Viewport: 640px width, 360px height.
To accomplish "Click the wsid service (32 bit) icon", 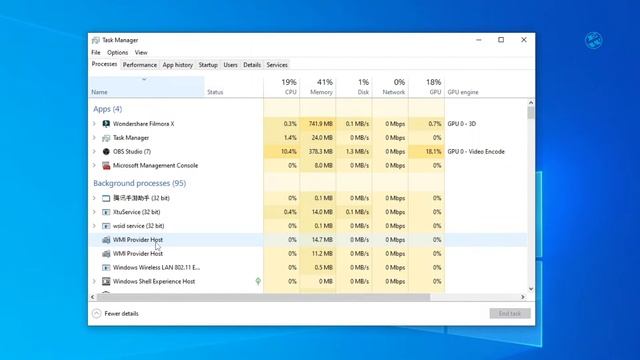I will pyautogui.click(x=106, y=226).
